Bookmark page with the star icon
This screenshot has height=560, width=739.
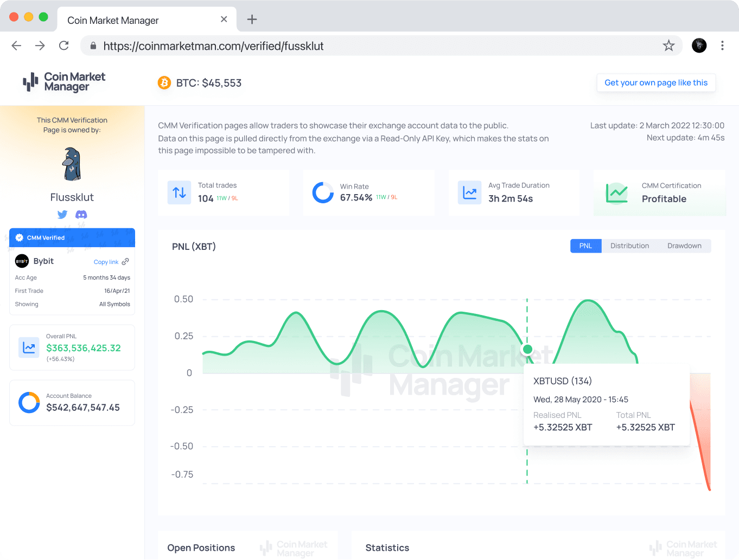668,46
